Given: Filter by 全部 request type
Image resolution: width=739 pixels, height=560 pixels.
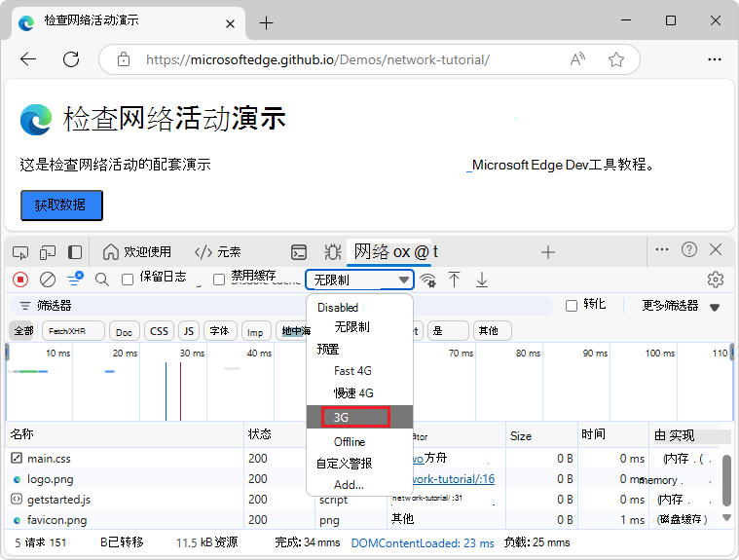Looking at the screenshot, I should pos(23,331).
